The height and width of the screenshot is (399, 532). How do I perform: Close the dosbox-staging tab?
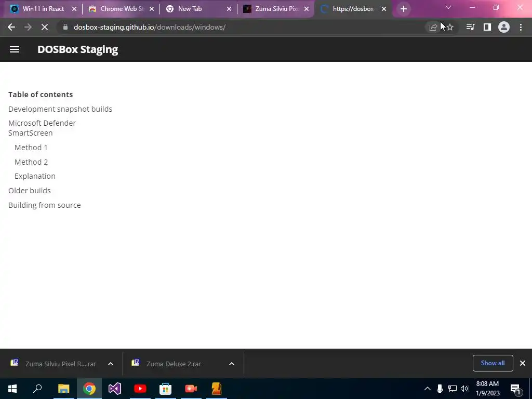click(384, 9)
